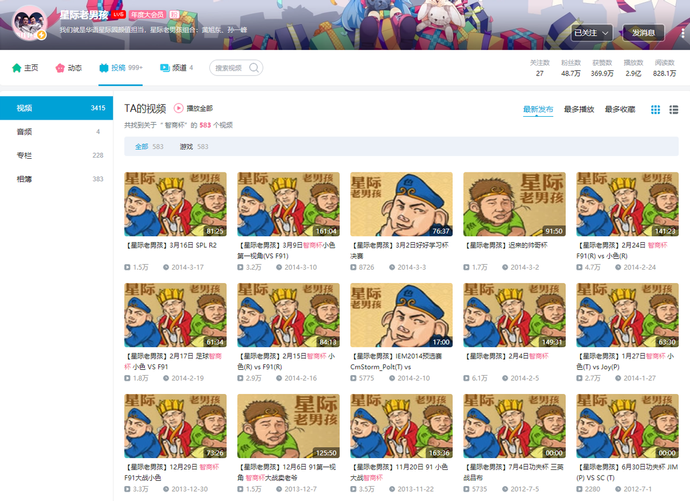Screen dimensions: 690x501
Task: Sort by 最多收藏
Action: (x=620, y=109)
